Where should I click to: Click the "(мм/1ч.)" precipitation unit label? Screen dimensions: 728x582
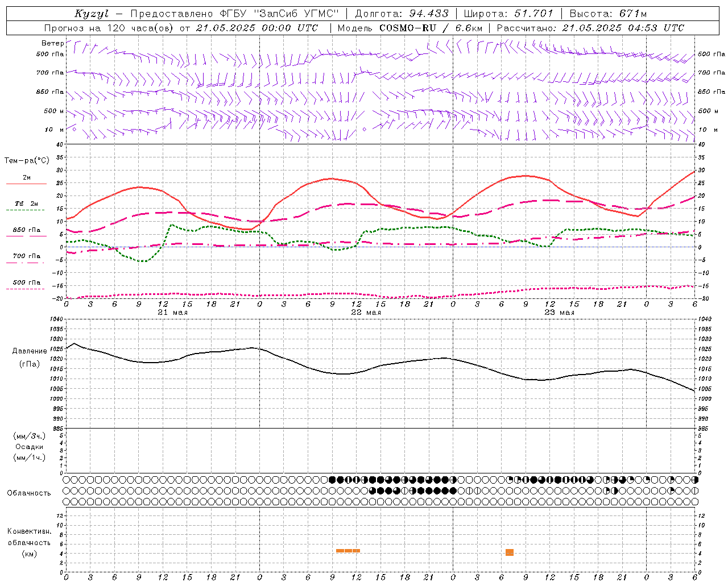coord(30,458)
